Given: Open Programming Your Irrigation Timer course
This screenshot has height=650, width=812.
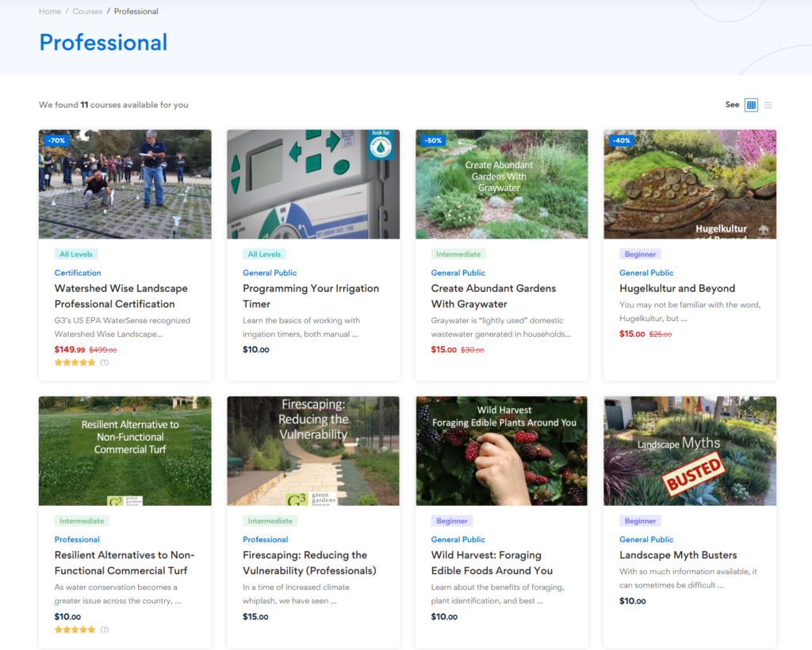Looking at the screenshot, I should [x=311, y=296].
